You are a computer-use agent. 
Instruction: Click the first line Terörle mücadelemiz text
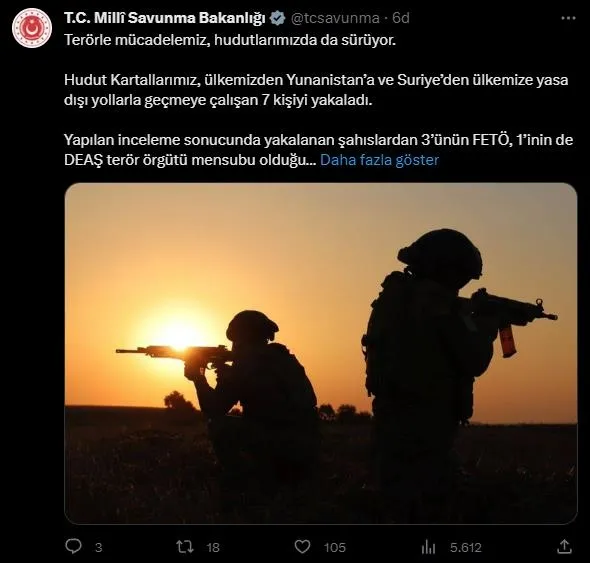(230, 40)
